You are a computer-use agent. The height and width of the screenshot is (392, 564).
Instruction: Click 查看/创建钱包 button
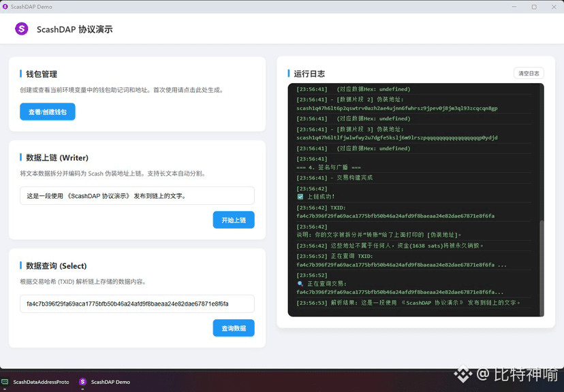[48, 112]
